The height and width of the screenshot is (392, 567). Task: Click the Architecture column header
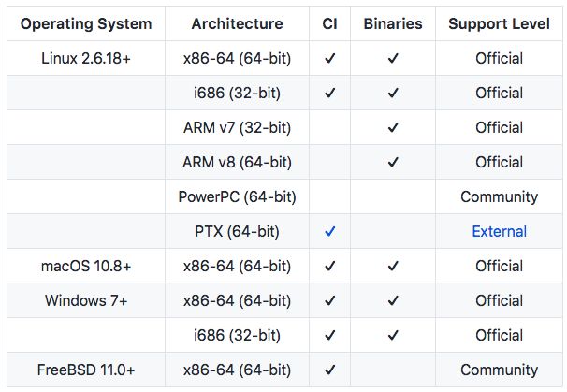coord(237,22)
